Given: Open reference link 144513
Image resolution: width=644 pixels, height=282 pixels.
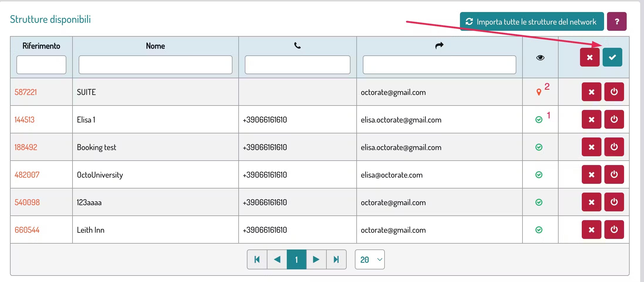Looking at the screenshot, I should [25, 120].
